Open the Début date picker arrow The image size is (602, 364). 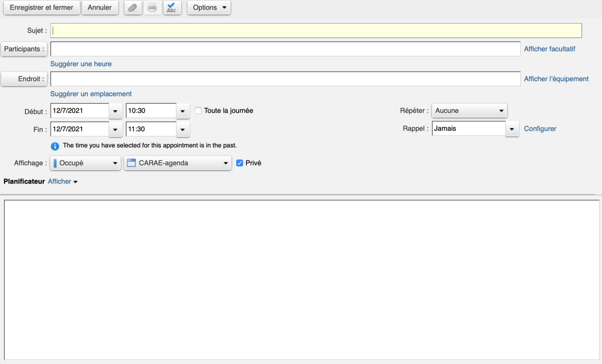tap(116, 111)
